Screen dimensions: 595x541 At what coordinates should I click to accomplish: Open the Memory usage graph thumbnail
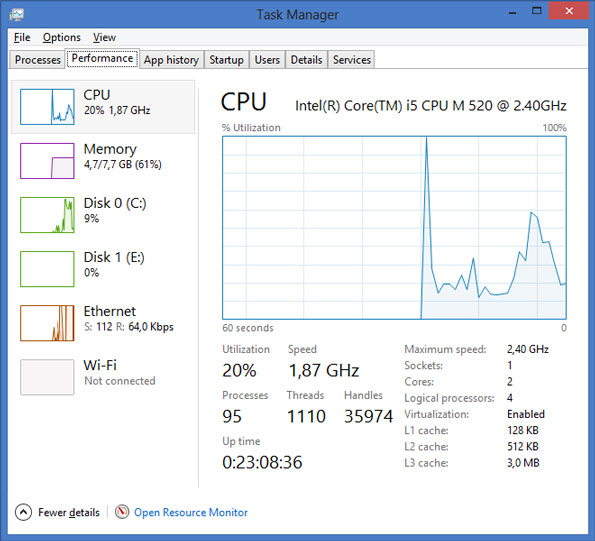tap(47, 161)
